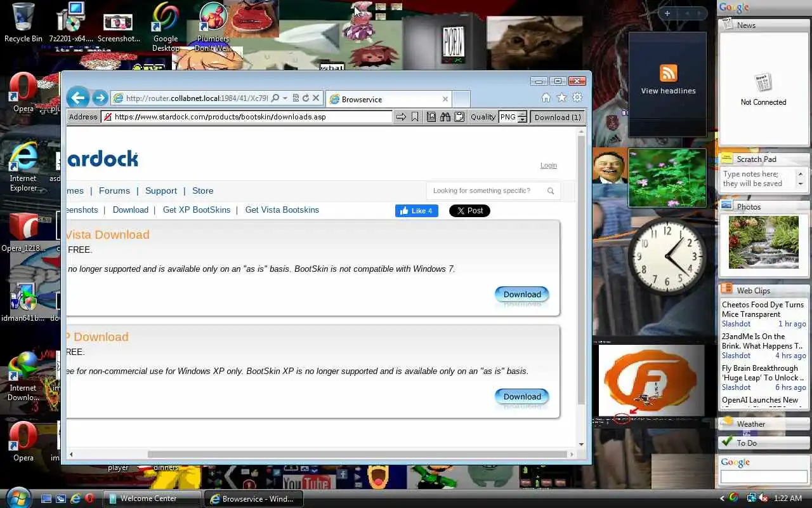Click Download in the XP Download section
The height and width of the screenshot is (508, 812).
click(x=522, y=396)
